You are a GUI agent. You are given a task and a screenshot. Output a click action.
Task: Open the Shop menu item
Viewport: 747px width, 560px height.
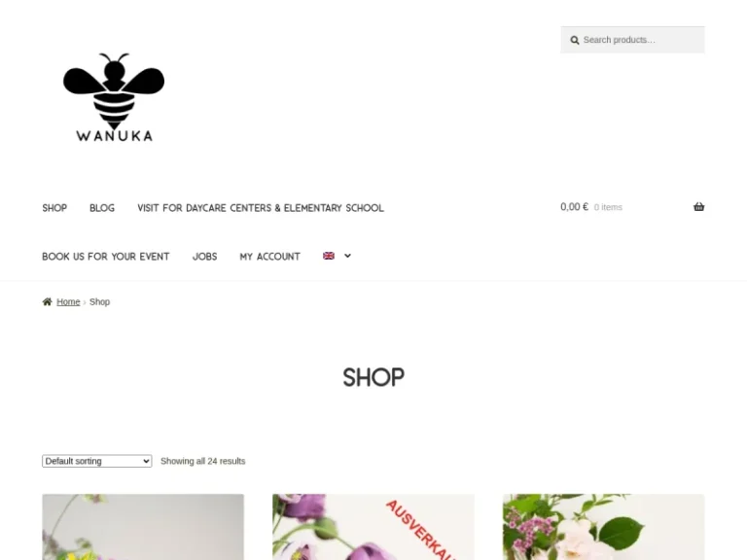coord(54,208)
